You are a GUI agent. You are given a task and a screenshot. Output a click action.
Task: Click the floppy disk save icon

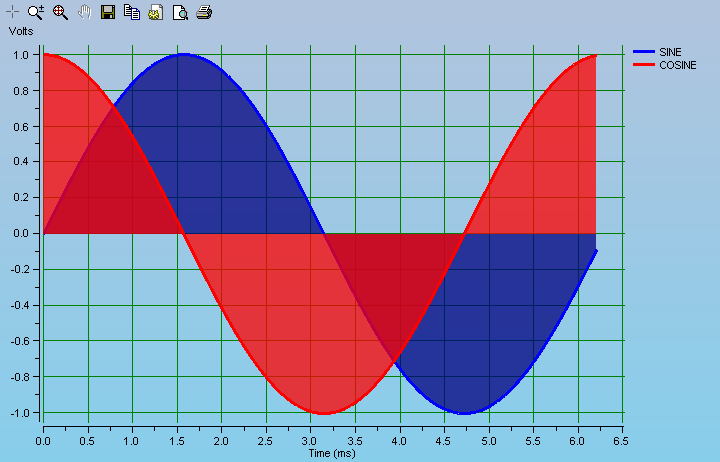tap(108, 12)
